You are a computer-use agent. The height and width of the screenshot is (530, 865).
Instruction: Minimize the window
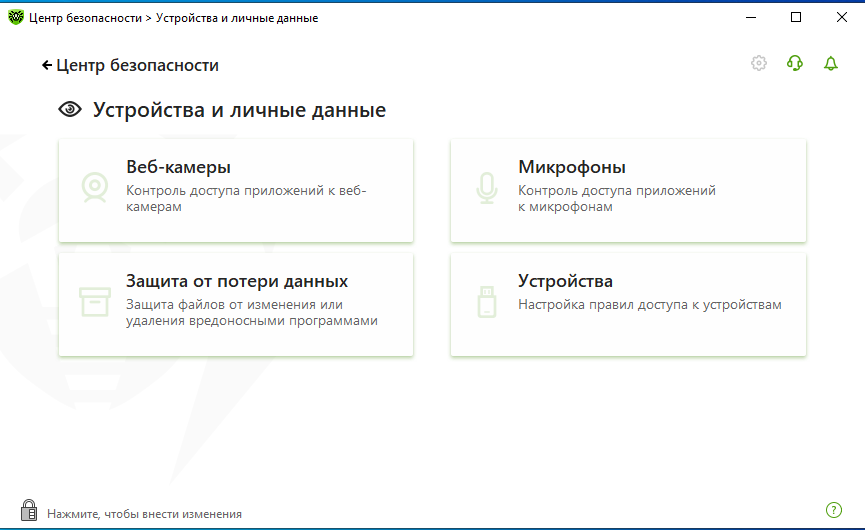751,17
